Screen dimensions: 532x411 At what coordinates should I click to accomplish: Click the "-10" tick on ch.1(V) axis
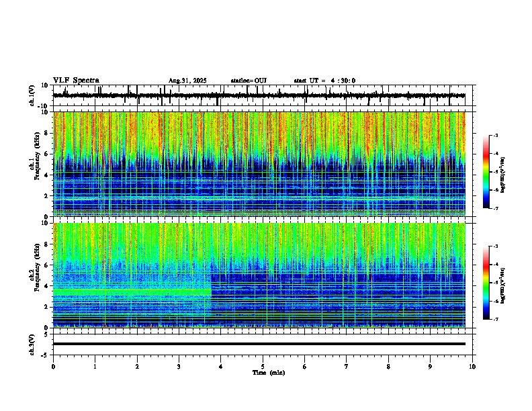[43, 106]
